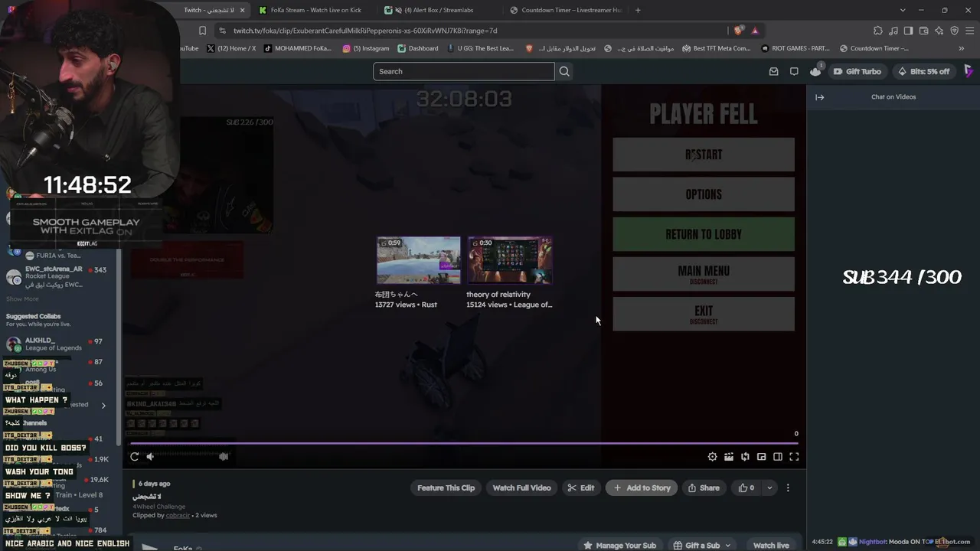The height and width of the screenshot is (551, 980).
Task: Open the U GG bookmark
Action: point(480,48)
